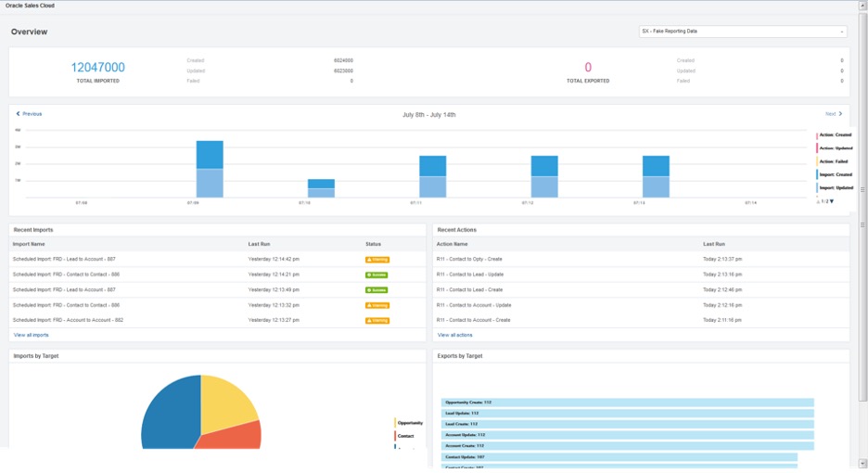Screen dimensions: 868x473
Task: Click the 07/12 import bar
Action: (544, 177)
